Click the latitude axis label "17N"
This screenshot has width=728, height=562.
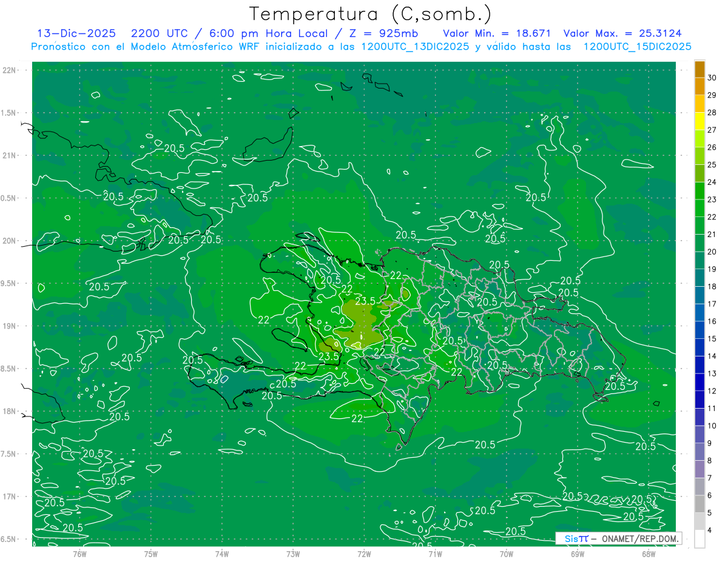[10, 497]
